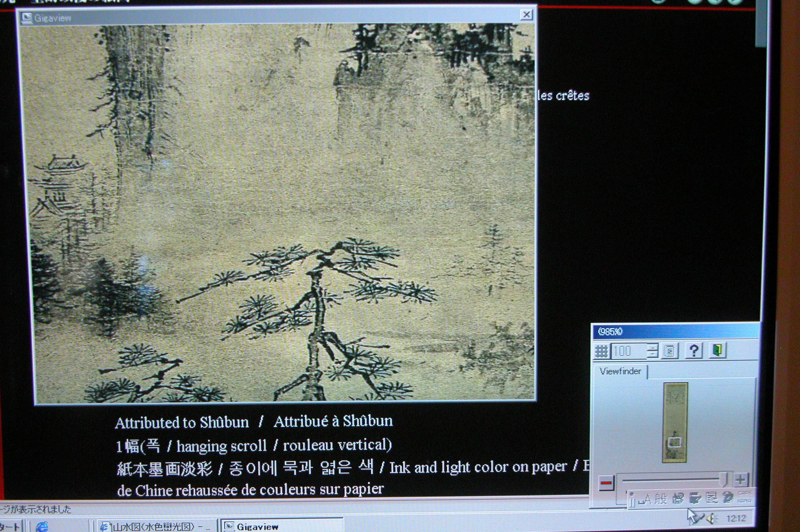Click the '紙本墨画淡彩' text
This screenshot has width=800, height=532.
(x=165, y=469)
